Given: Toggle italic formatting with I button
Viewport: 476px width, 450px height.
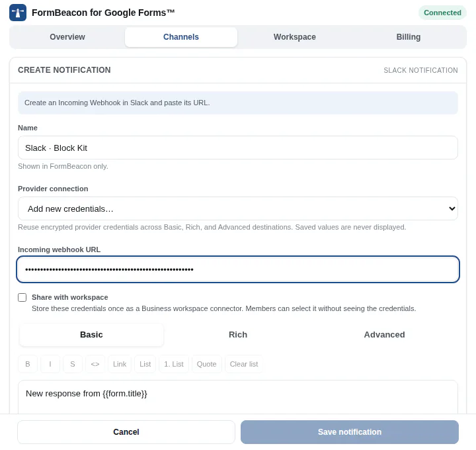Looking at the screenshot, I should (50, 364).
